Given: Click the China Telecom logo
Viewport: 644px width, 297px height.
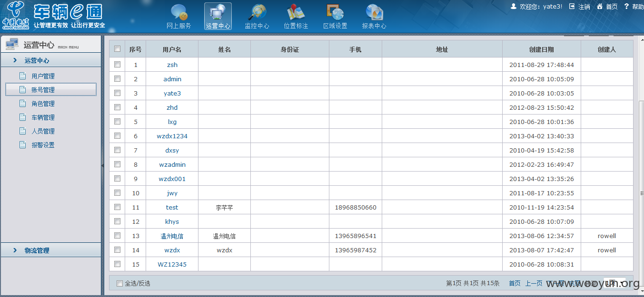Looking at the screenshot, I should pos(16,15).
